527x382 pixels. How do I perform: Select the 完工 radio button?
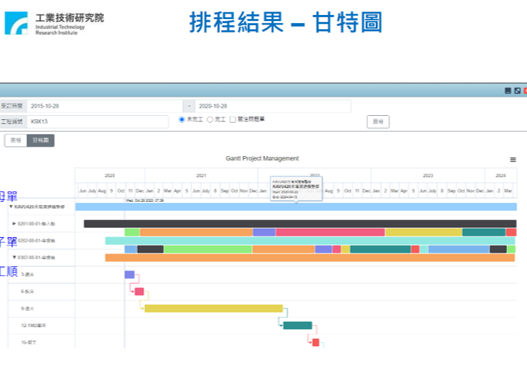tap(210, 119)
